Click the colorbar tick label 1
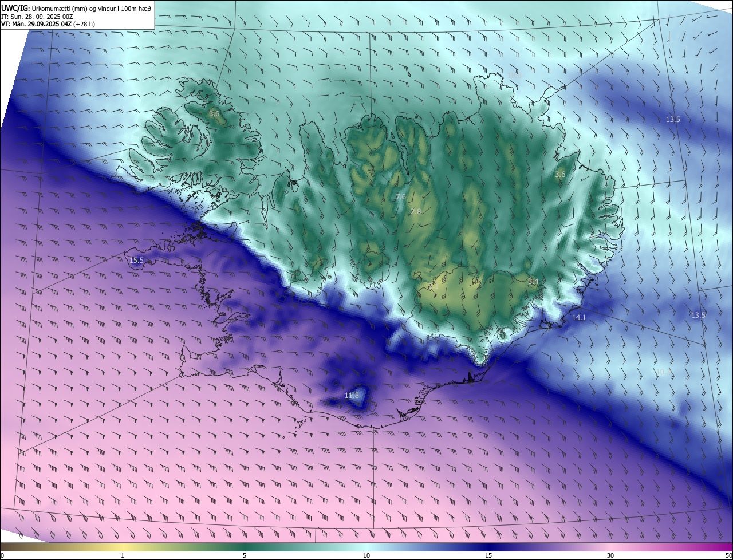This screenshot has height=560, width=733. [x=123, y=555]
